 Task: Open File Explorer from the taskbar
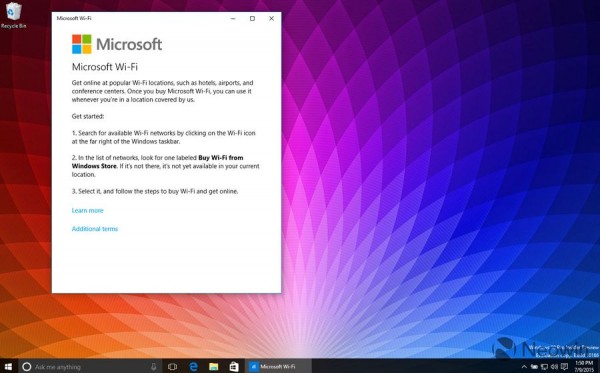pos(214,366)
